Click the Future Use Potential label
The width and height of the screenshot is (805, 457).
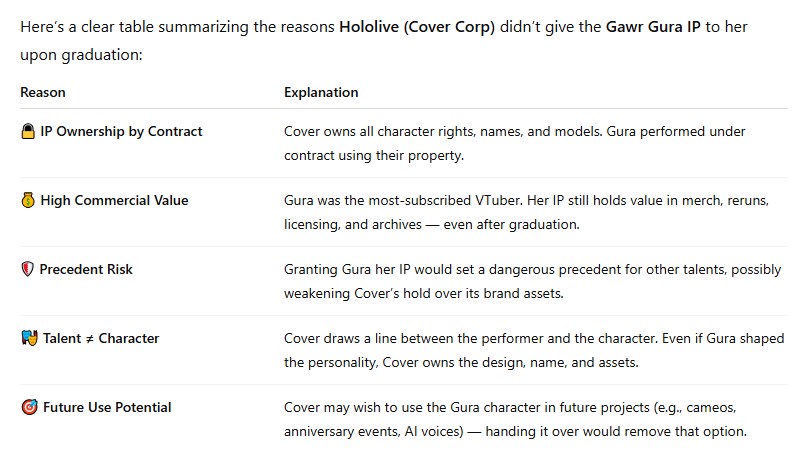pyautogui.click(x=107, y=407)
